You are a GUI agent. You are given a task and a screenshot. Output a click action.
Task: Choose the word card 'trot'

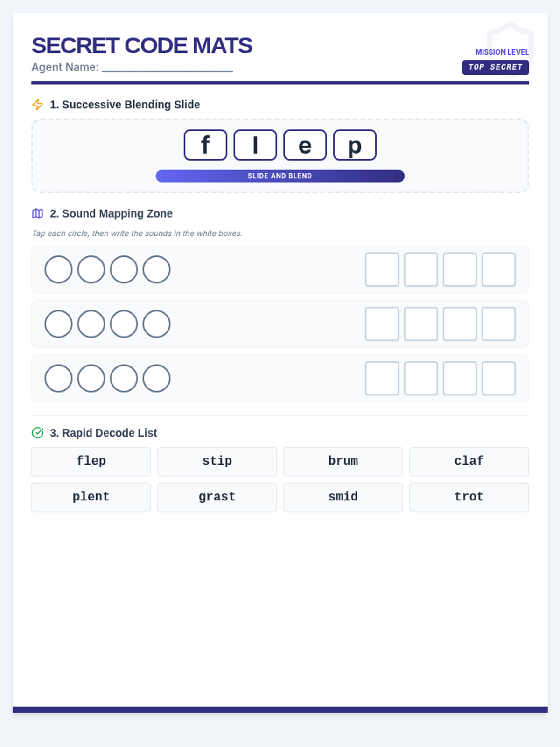tap(469, 498)
